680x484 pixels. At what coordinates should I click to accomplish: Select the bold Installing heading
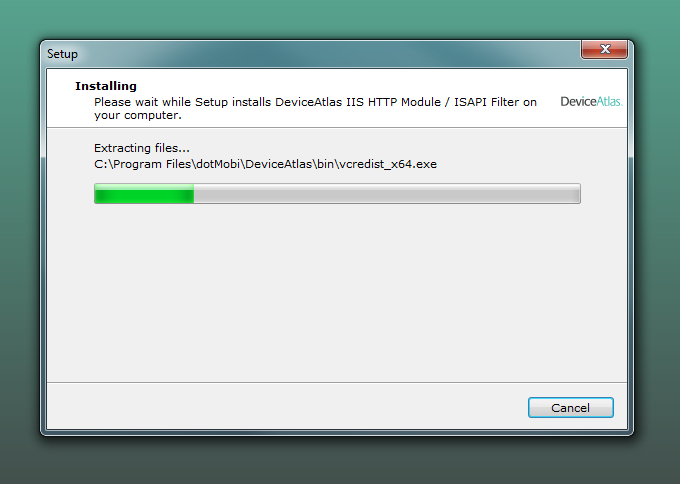click(106, 86)
